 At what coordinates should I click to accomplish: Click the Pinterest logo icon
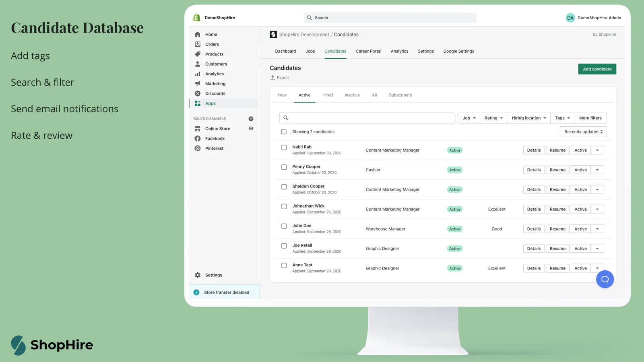198,148
